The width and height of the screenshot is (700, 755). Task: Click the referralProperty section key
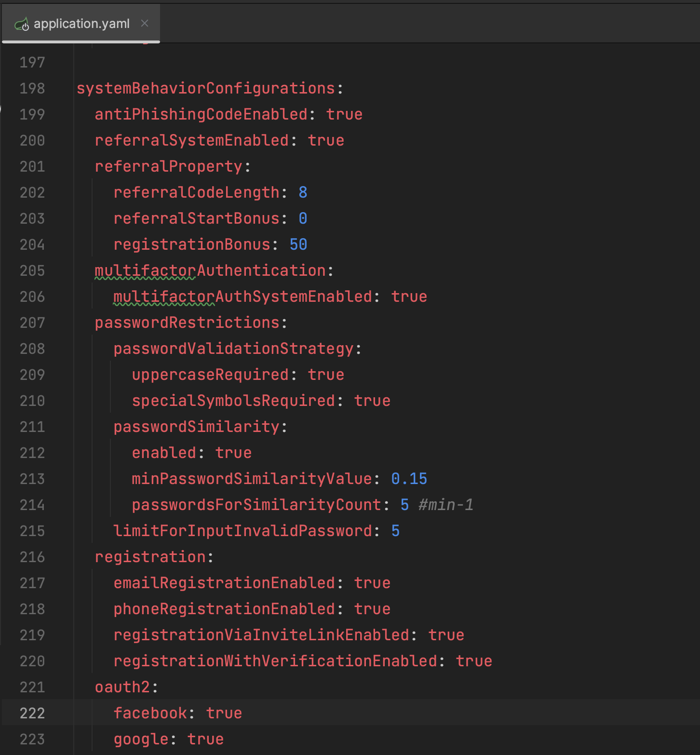click(x=169, y=166)
